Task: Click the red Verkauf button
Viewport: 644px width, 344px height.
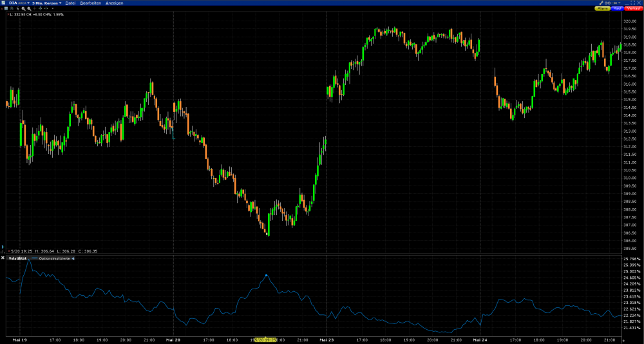Action: pyautogui.click(x=634, y=8)
